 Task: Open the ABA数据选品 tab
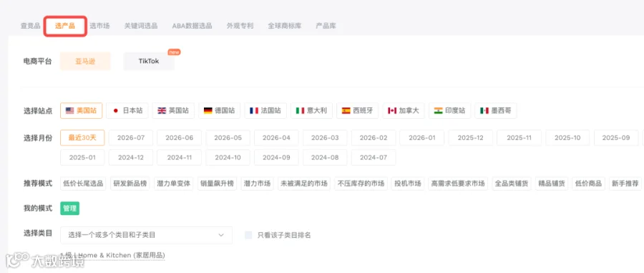pos(192,26)
